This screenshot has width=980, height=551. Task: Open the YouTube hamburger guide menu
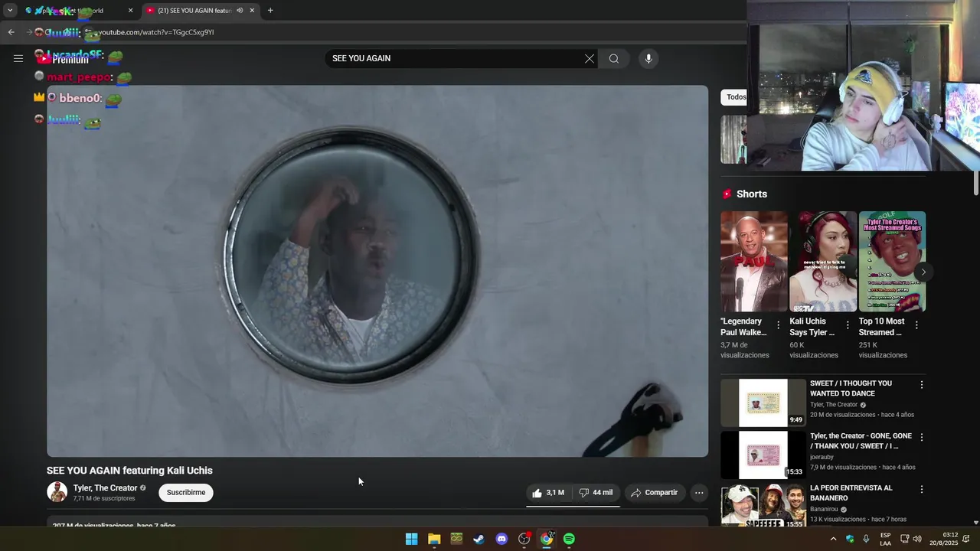click(x=18, y=58)
